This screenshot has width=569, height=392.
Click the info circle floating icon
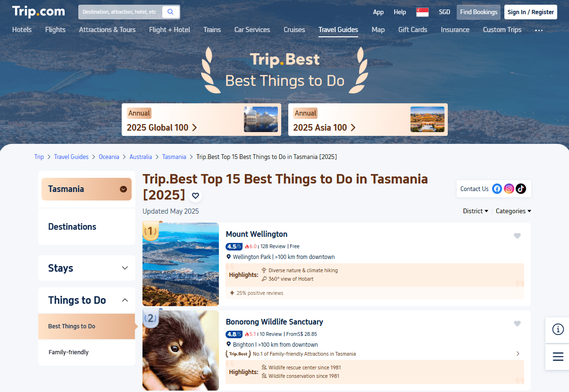(x=558, y=330)
